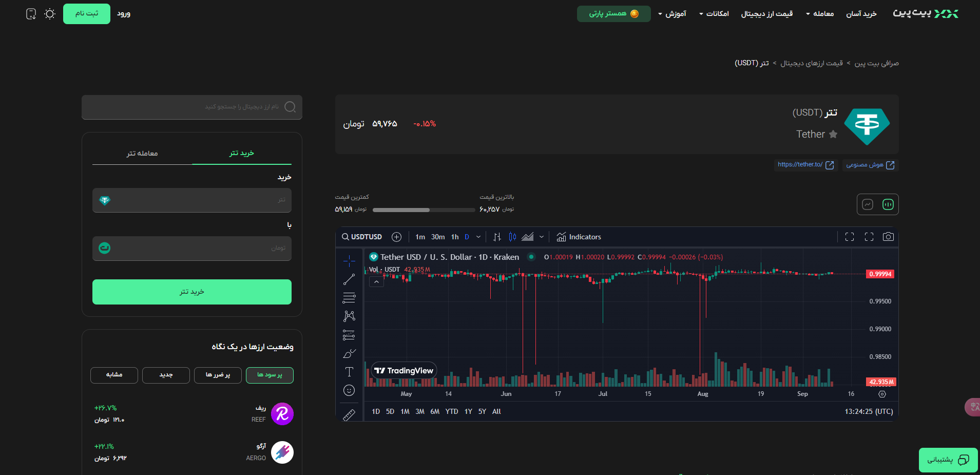
Task: Select the measure ruler tool
Action: [x=350, y=414]
